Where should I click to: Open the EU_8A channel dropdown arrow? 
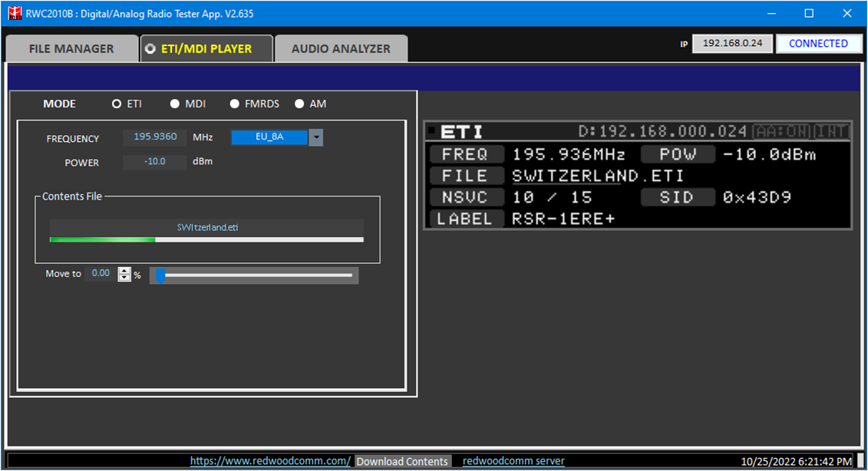(x=315, y=137)
